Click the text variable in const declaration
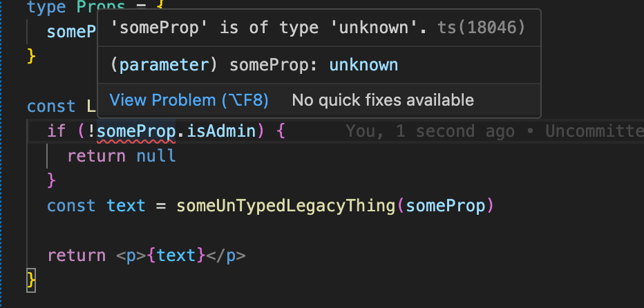The width and height of the screenshot is (644, 308). click(126, 206)
